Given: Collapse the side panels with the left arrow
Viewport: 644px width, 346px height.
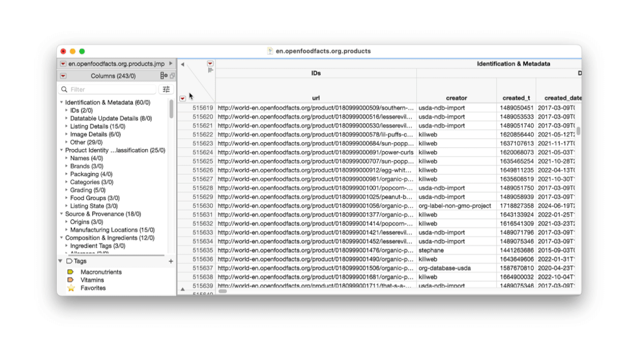Looking at the screenshot, I should click(182, 64).
